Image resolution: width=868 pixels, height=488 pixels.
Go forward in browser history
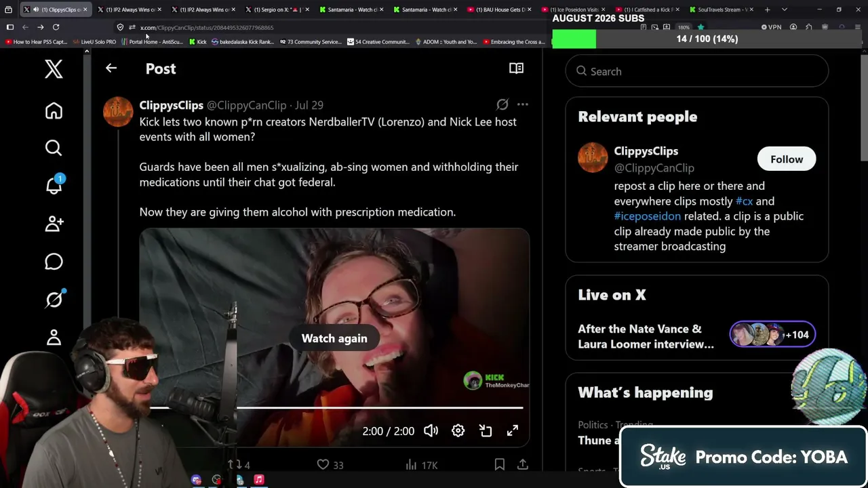(x=40, y=27)
